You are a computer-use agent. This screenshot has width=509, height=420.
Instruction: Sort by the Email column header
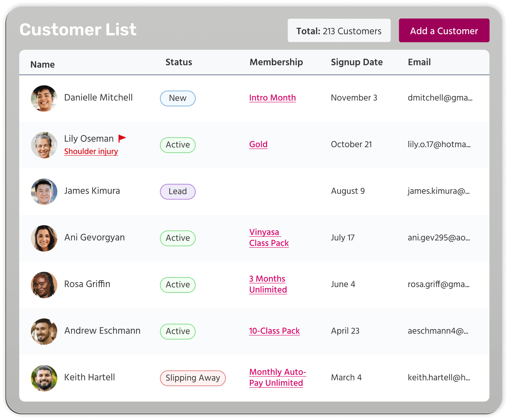pos(419,62)
